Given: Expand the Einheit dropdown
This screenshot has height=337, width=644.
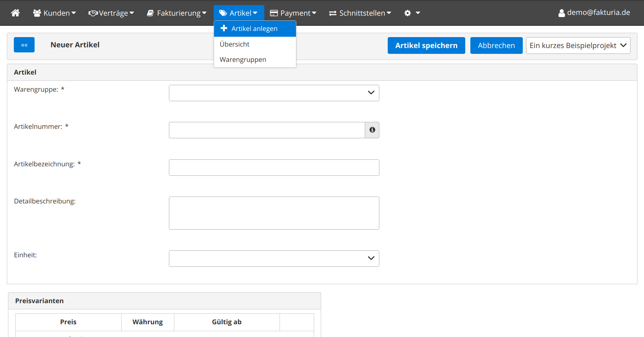Looking at the screenshot, I should [274, 258].
